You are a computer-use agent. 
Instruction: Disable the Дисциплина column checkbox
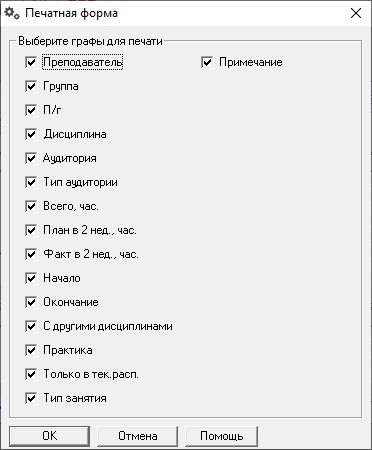[31, 134]
